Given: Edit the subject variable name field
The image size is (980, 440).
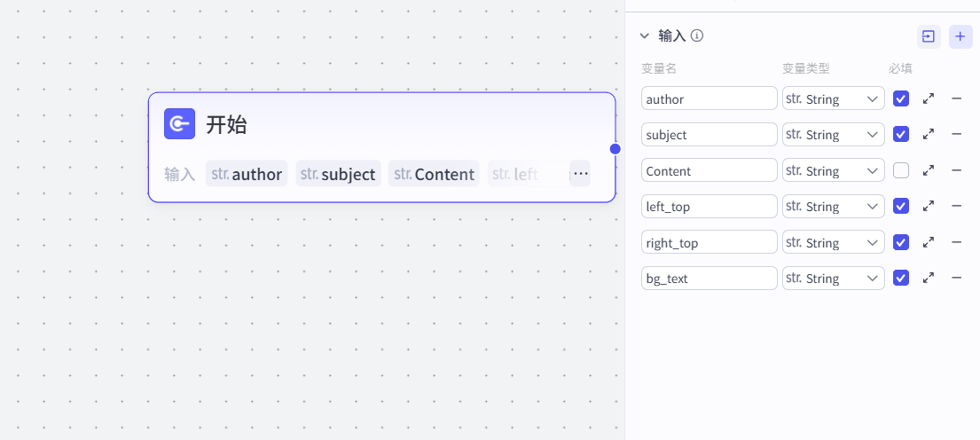Looking at the screenshot, I should [709, 135].
